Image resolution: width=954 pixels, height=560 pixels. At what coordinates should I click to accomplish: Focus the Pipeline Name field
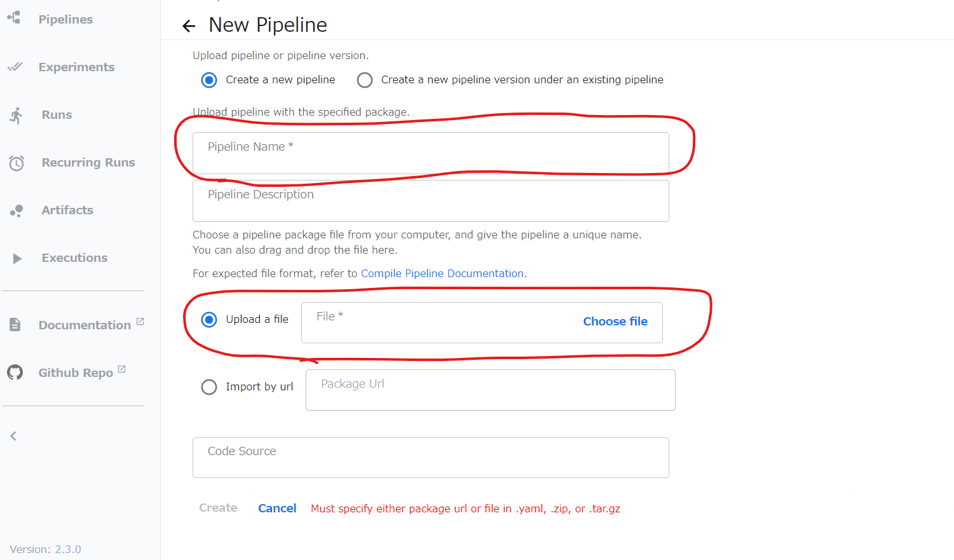coord(430,153)
